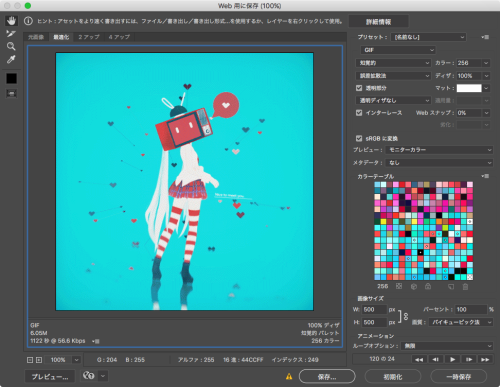Click the カラー 256 value field
The height and width of the screenshot is (387, 500).
(x=469, y=63)
